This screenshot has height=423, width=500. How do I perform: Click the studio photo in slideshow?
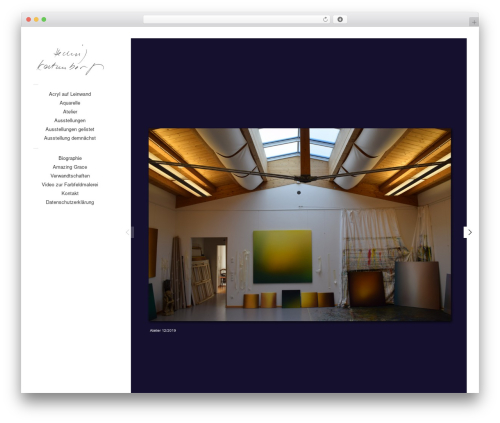click(300, 225)
